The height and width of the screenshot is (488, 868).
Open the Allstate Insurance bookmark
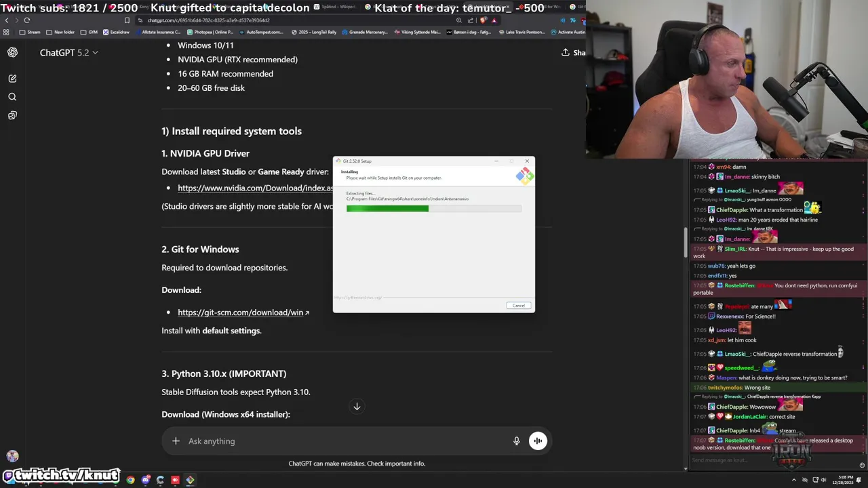pyautogui.click(x=157, y=32)
